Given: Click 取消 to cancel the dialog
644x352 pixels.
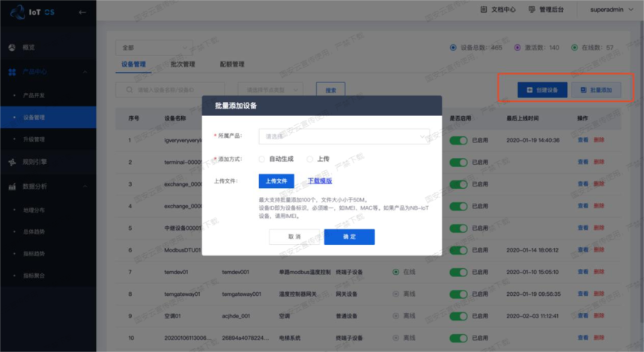Looking at the screenshot, I should (x=294, y=237).
